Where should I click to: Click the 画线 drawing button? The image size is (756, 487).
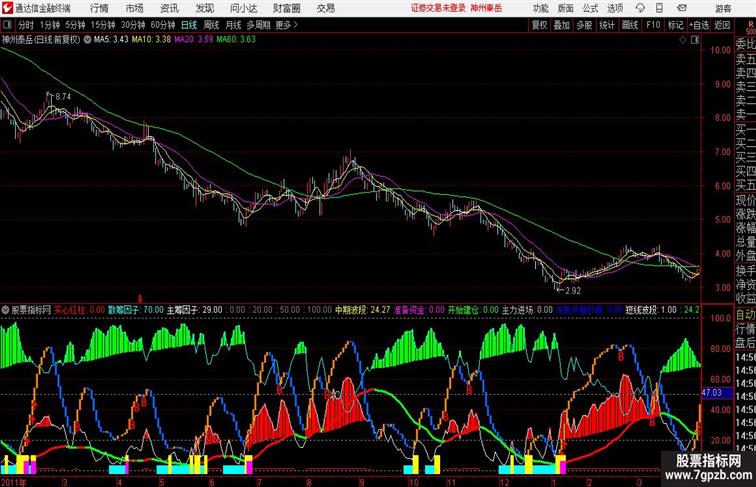coord(630,25)
